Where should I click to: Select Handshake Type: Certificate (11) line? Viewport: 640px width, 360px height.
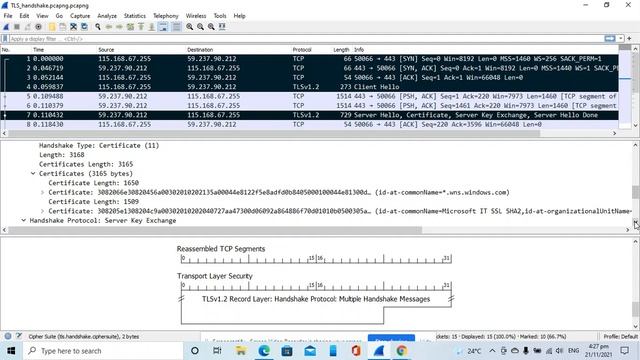click(x=99, y=145)
